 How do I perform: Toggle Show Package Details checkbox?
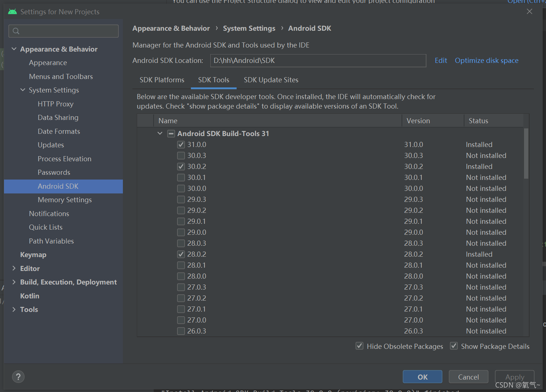454,346
